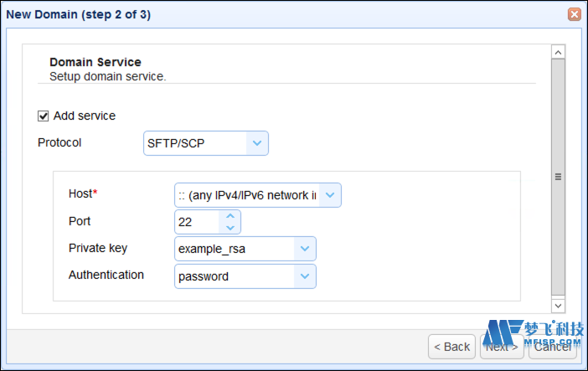
Task: Click the password authentication field
Action: 235,276
